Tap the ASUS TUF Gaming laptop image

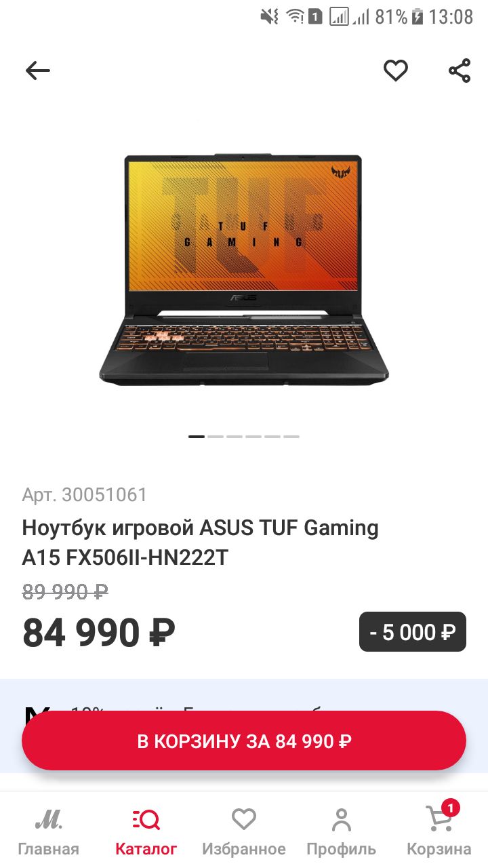click(x=244, y=269)
